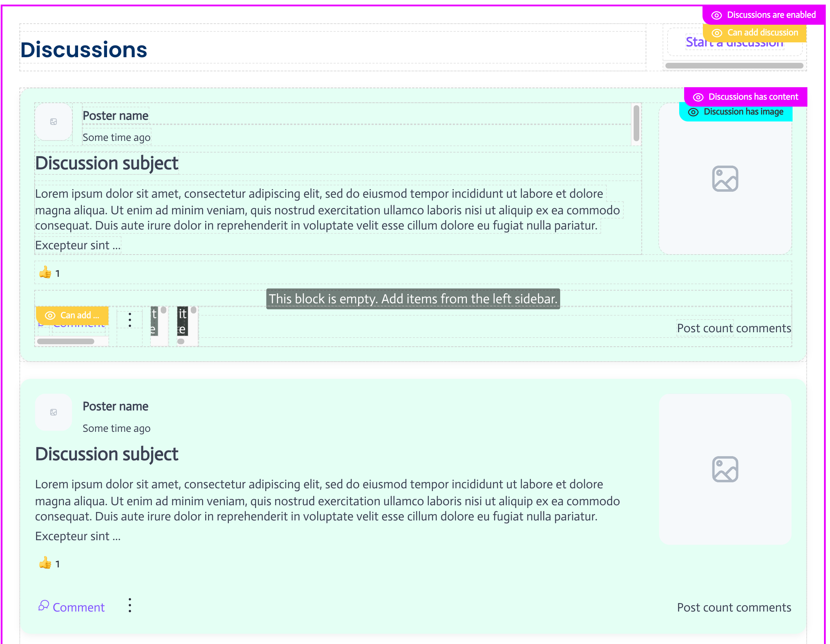Click poster avatar in second discussion
This screenshot has width=830, height=644.
click(x=54, y=412)
